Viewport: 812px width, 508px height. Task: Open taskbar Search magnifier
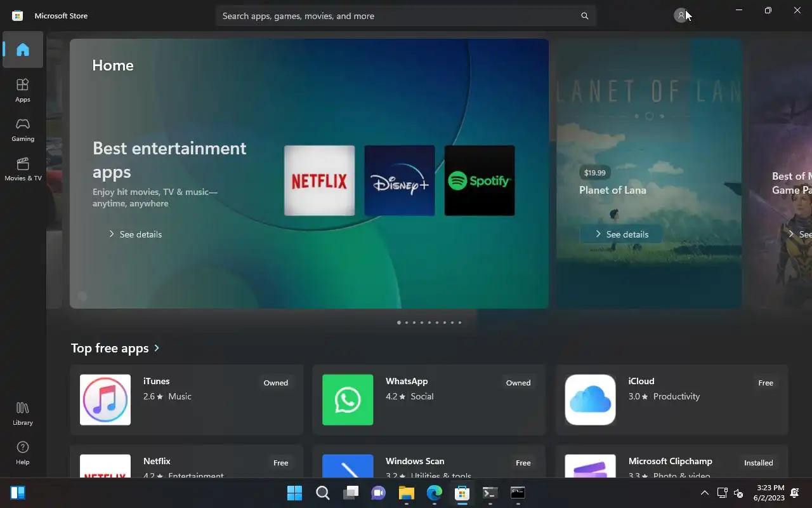(x=323, y=493)
